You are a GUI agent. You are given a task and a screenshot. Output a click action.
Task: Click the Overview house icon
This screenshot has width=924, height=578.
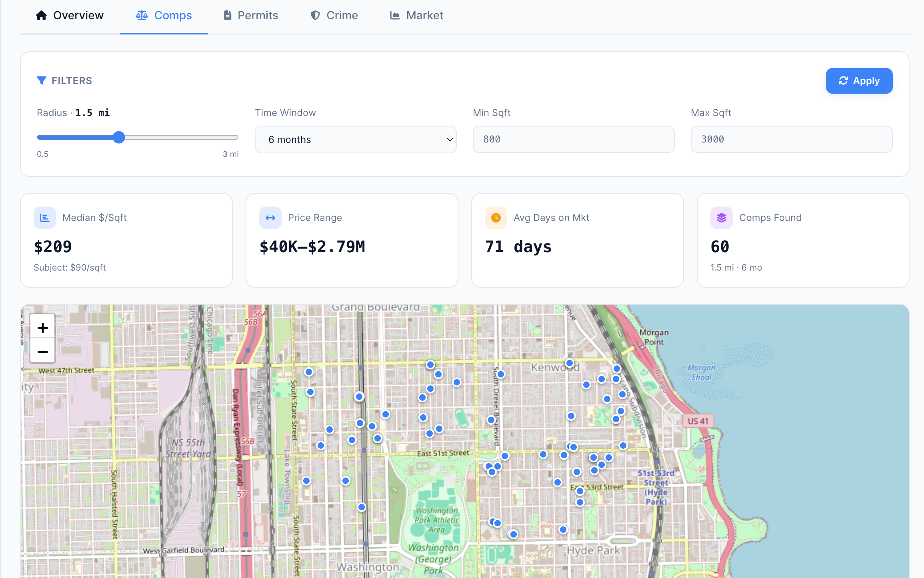point(42,16)
